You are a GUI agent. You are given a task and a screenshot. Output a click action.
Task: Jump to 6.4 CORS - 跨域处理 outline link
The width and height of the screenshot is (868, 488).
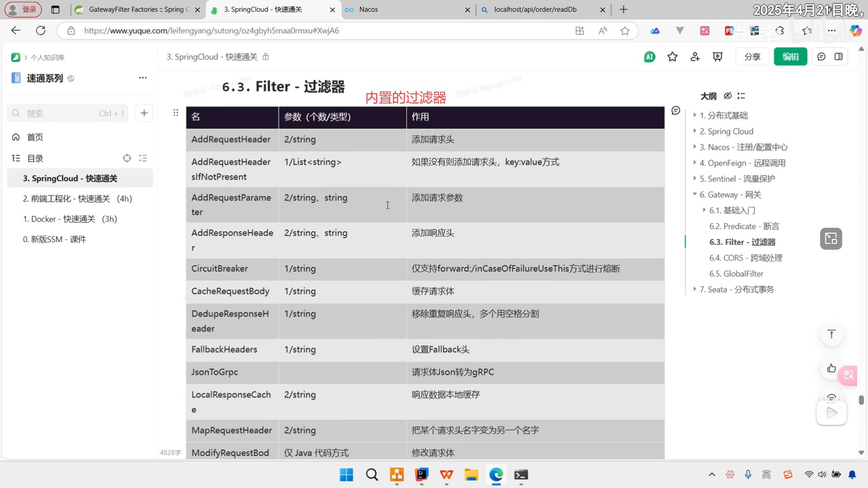(x=745, y=258)
